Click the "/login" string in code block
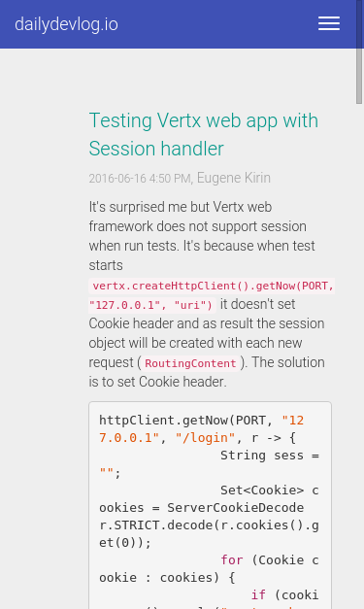This screenshot has width=364, height=609. pyautogui.click(x=205, y=438)
